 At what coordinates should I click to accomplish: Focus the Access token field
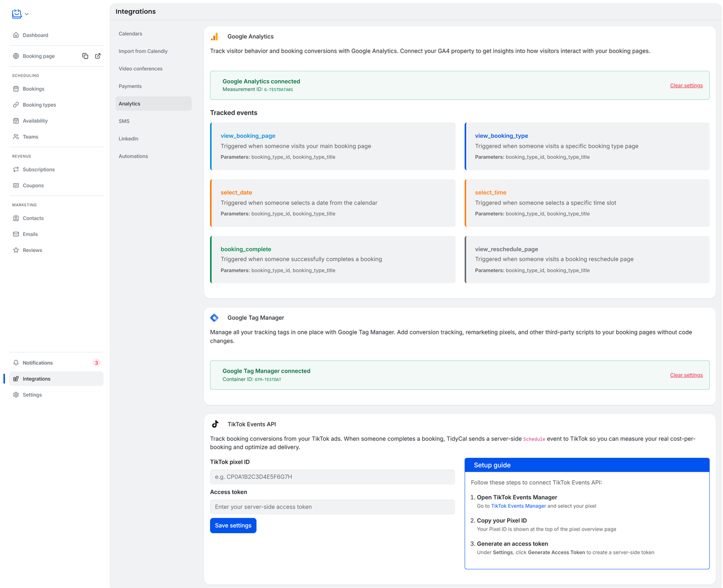click(x=332, y=507)
